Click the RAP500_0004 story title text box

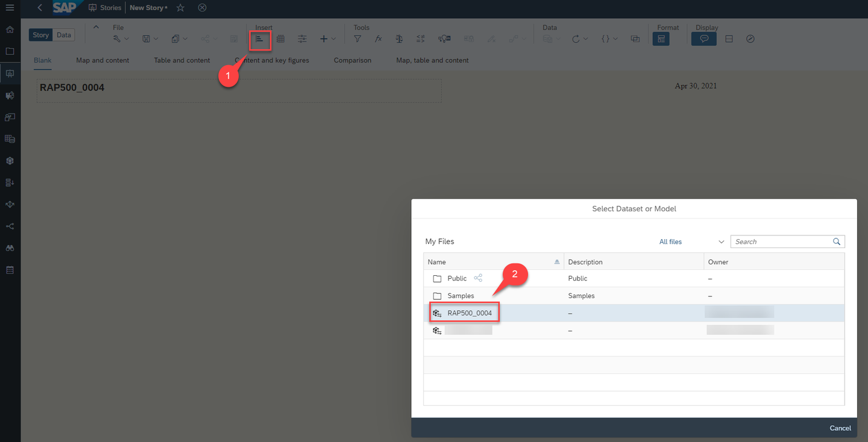[239, 91]
